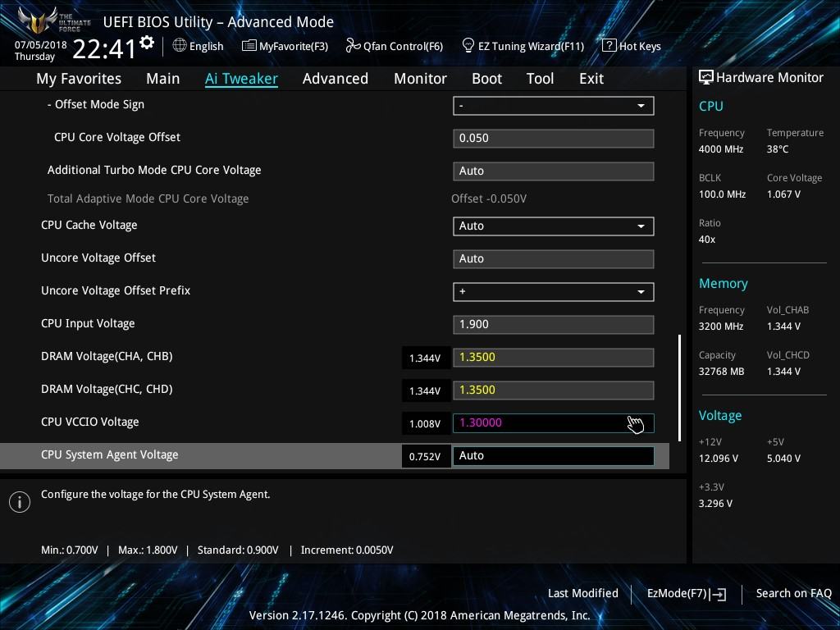Switch to EzMode(F7)
The width and height of the screenshot is (840, 630).
click(x=677, y=593)
